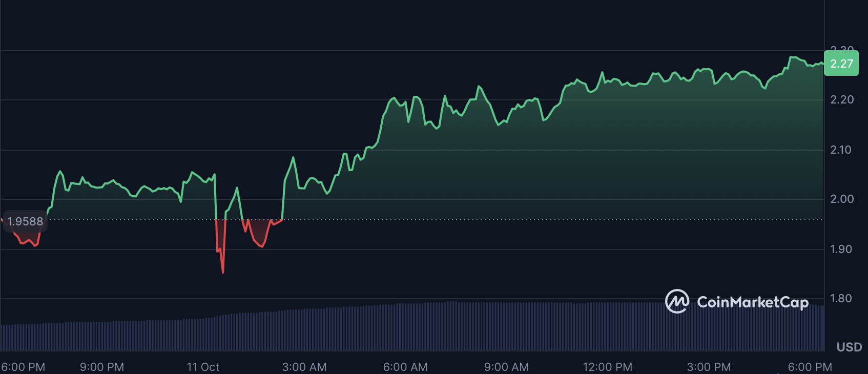Image resolution: width=868 pixels, height=374 pixels.
Task: Click the 6:00 AM time axis label
Action: tap(405, 367)
